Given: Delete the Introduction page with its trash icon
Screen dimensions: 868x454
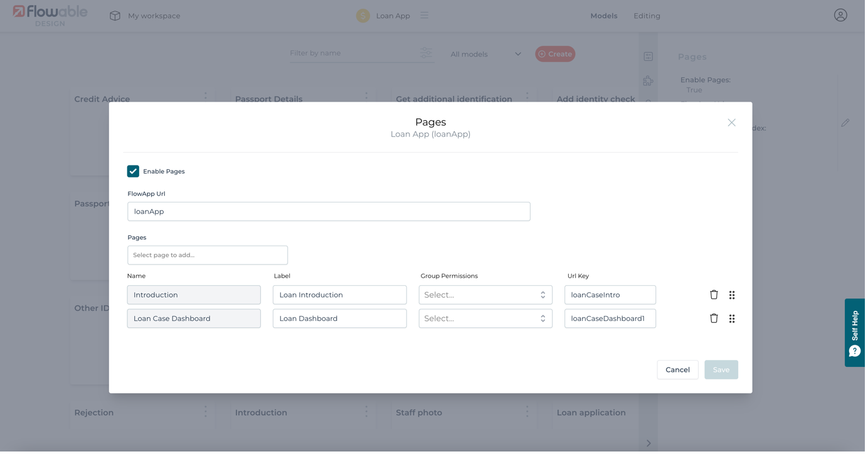Looking at the screenshot, I should click(714, 294).
